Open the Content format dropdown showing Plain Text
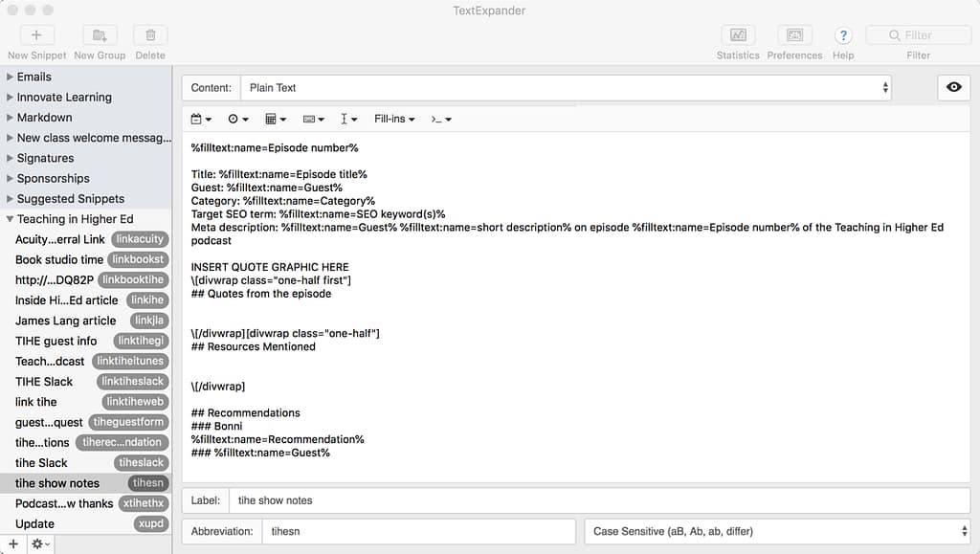Image resolution: width=980 pixels, height=554 pixels. tap(565, 87)
